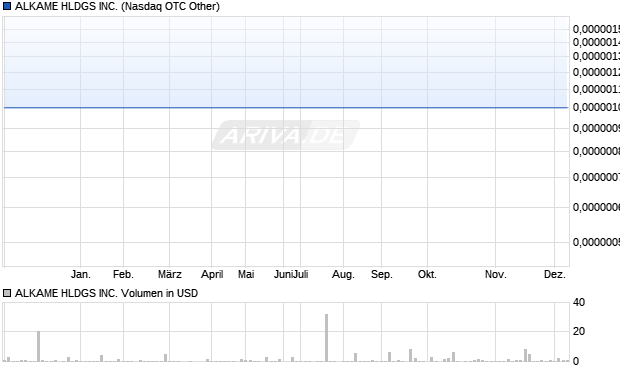Click the 'ALKAME HLDGS INC. (Nasdaq OTC Other)' title
620x371 pixels.
(117, 6)
